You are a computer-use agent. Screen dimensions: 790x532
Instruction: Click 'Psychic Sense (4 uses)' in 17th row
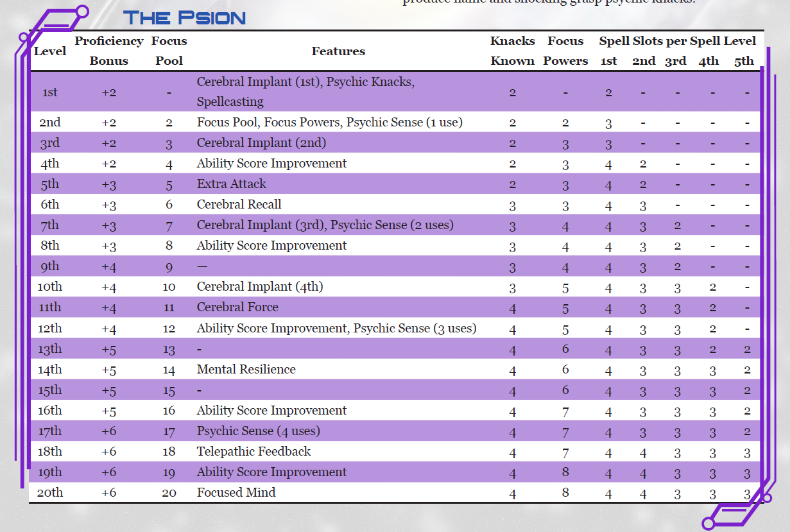tap(258, 431)
